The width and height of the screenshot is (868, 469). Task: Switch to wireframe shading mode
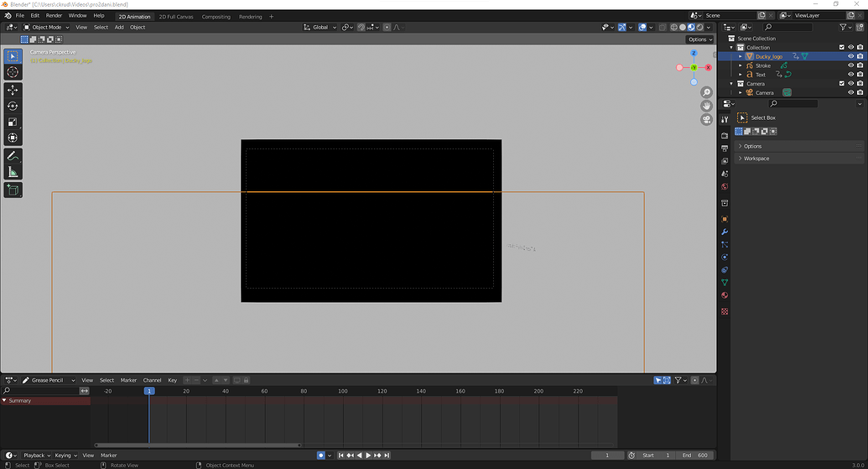coord(673,27)
